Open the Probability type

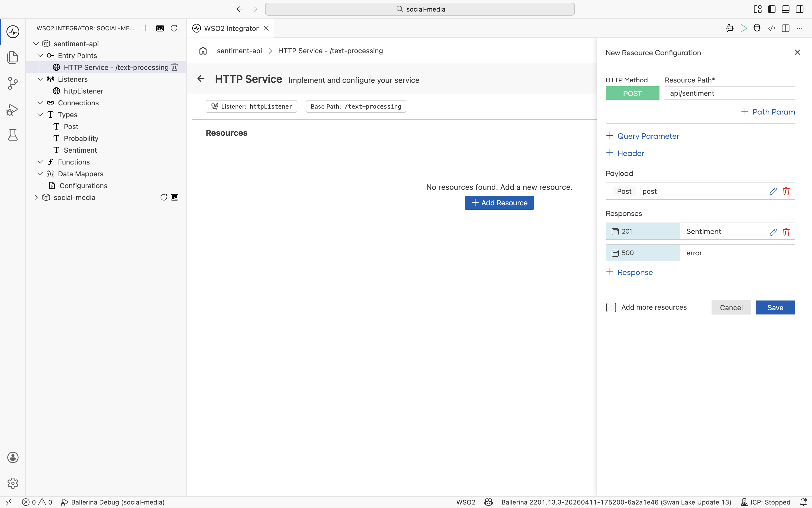pos(81,138)
